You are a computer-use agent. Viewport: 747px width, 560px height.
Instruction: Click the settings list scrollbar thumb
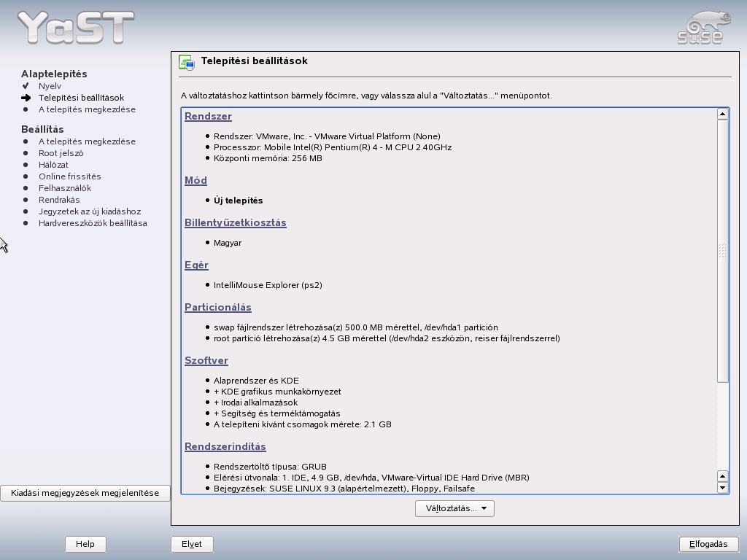pyautogui.click(x=723, y=251)
